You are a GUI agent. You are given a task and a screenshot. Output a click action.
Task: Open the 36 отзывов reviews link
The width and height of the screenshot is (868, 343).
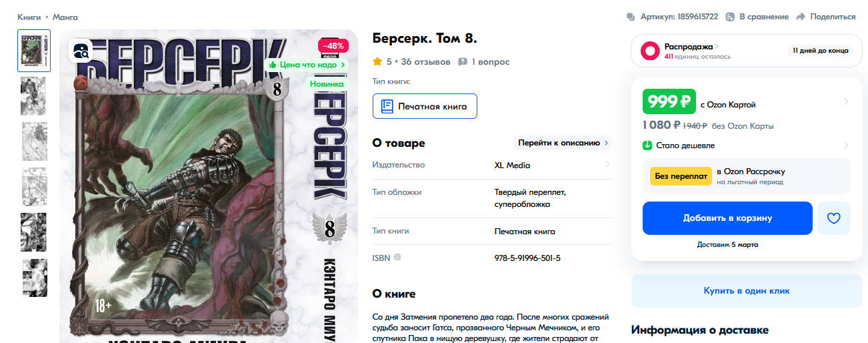click(x=425, y=62)
